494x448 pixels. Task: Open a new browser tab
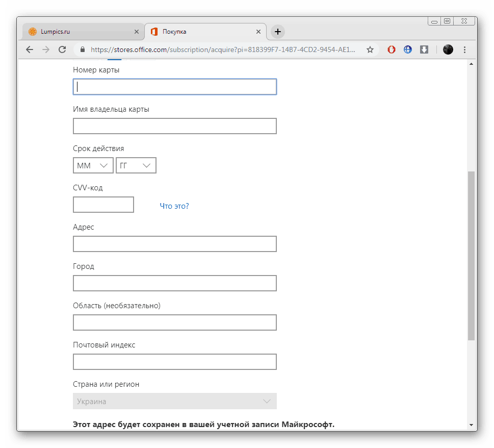[277, 32]
